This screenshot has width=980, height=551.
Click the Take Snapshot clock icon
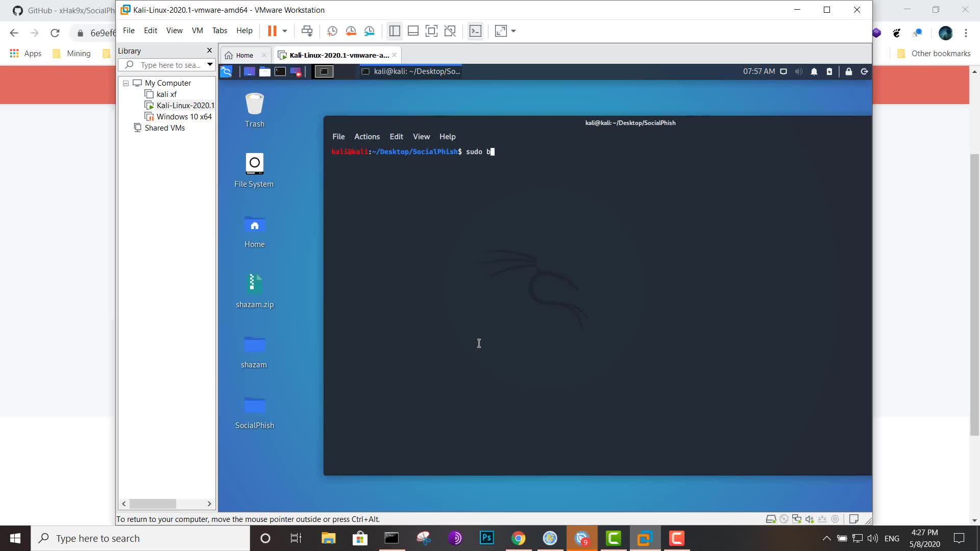pos(332,31)
